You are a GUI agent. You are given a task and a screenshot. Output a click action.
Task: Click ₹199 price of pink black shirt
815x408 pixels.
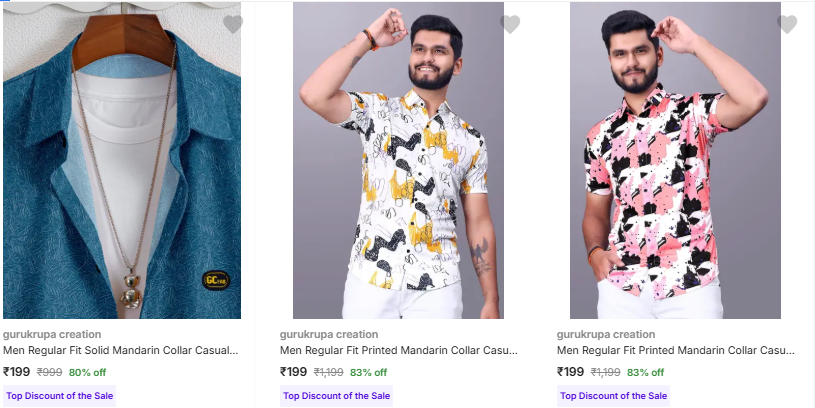[x=570, y=372]
